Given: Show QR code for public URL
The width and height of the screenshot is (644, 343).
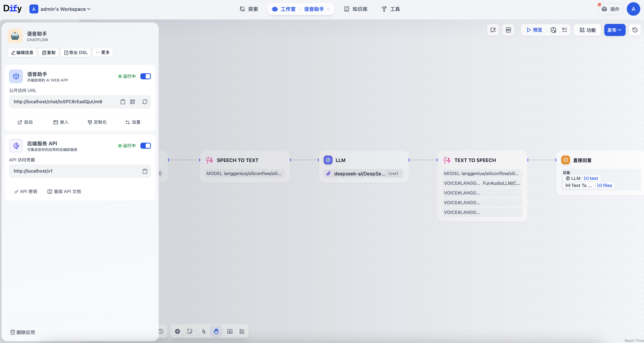Looking at the screenshot, I should pyautogui.click(x=133, y=102).
